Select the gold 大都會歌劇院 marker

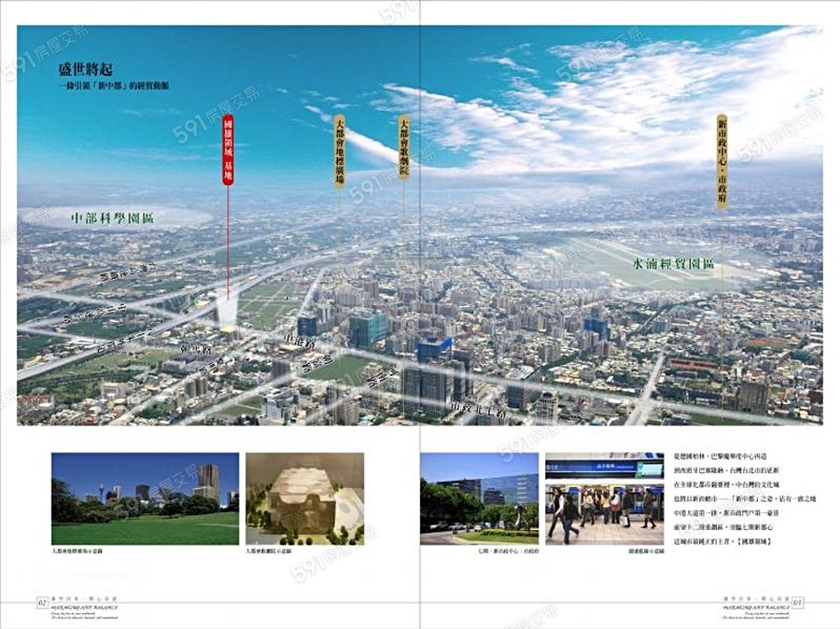pos(404,147)
